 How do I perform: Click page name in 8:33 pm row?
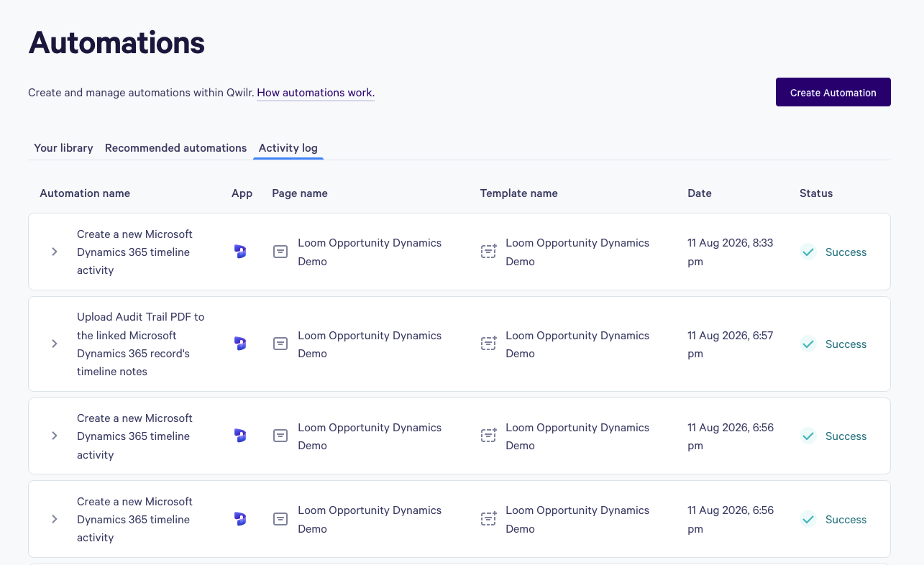[370, 252]
